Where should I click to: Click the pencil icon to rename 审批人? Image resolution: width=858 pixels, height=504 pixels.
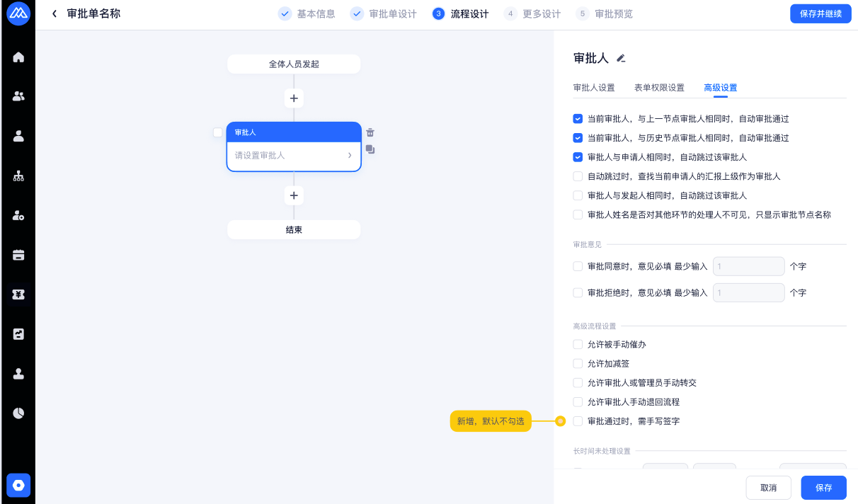click(621, 59)
